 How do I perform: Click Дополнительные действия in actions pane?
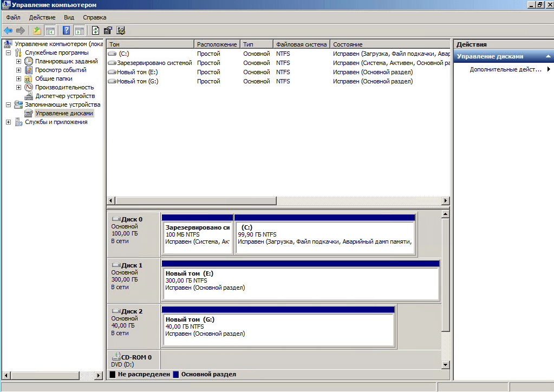505,69
